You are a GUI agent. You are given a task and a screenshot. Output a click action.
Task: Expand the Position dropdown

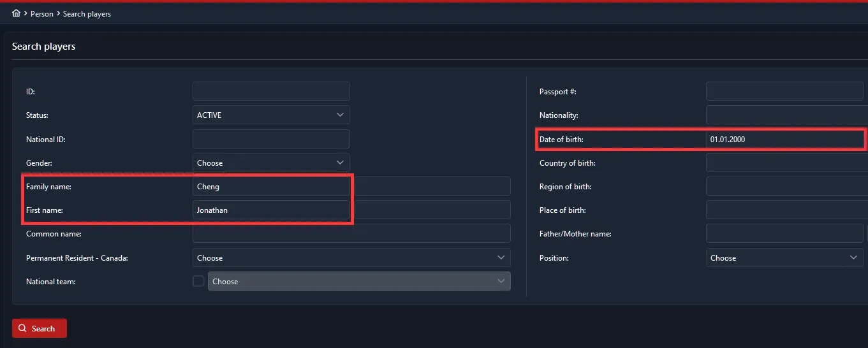[784, 258]
